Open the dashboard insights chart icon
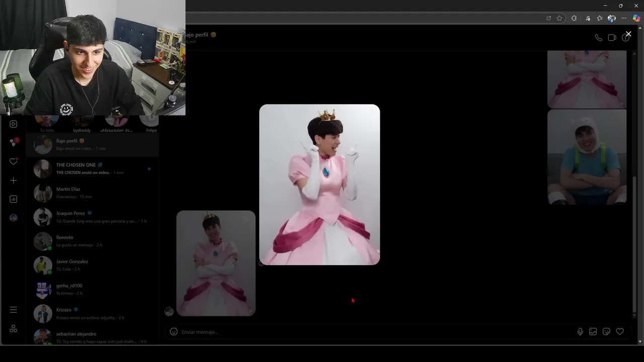This screenshot has height=362, width=644. click(14, 199)
